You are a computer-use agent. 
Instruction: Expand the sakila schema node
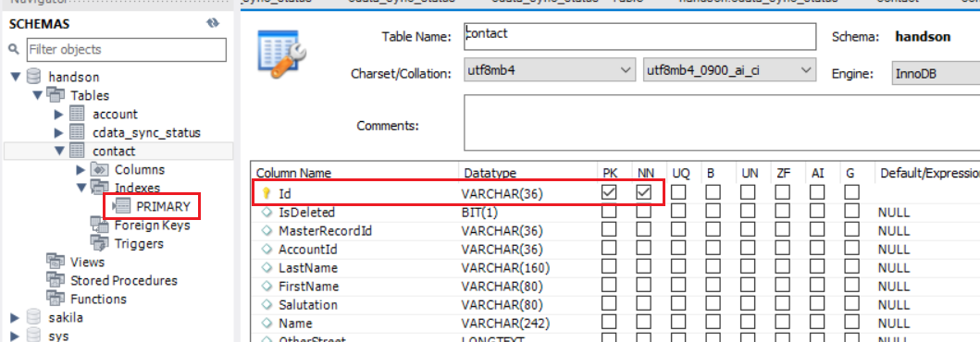click(x=15, y=317)
